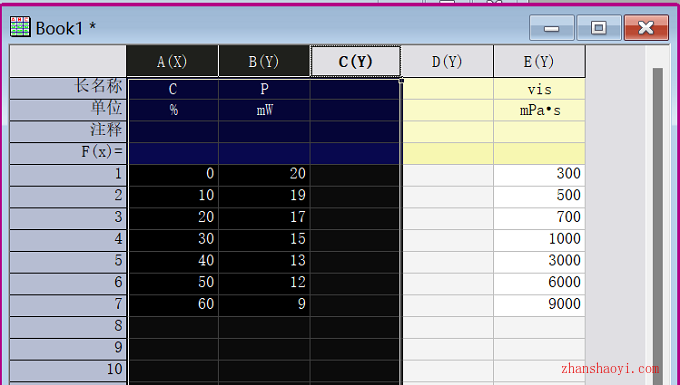Screen dimensions: 680x385
Task: Select row header 1
Action: pos(68,175)
